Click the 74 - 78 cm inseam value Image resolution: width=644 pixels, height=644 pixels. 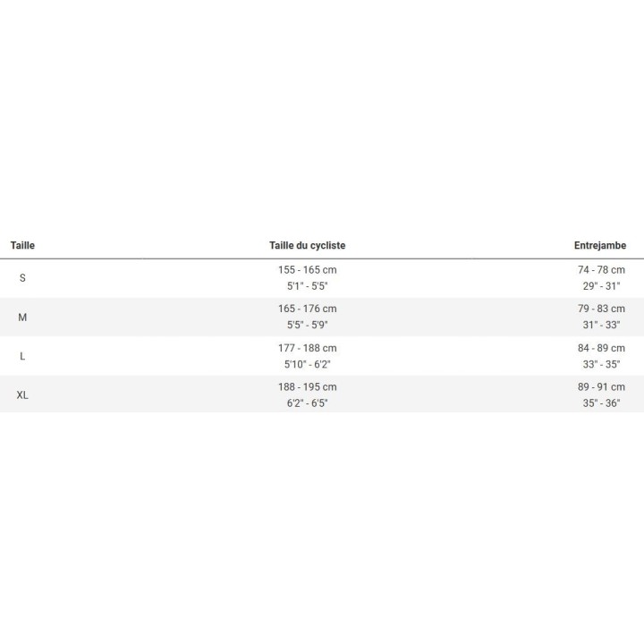(601, 269)
